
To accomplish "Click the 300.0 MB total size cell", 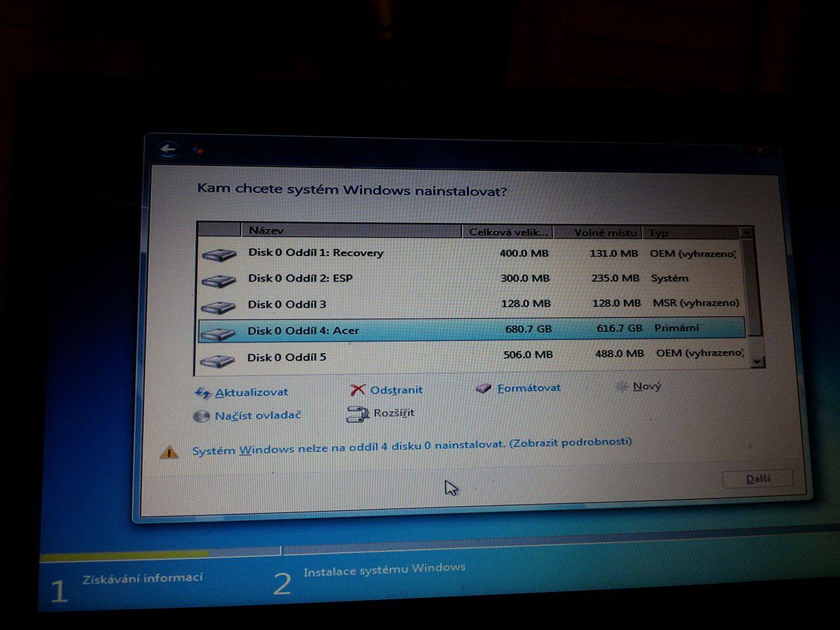I will [x=525, y=278].
